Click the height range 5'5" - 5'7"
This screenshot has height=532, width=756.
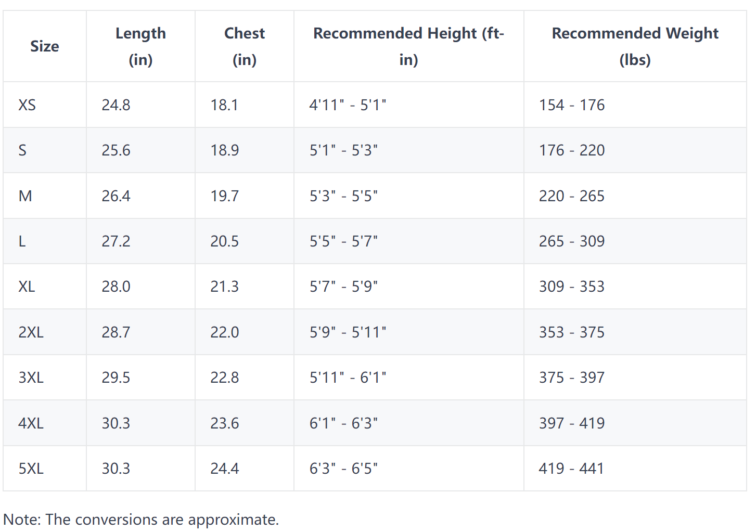point(343,241)
